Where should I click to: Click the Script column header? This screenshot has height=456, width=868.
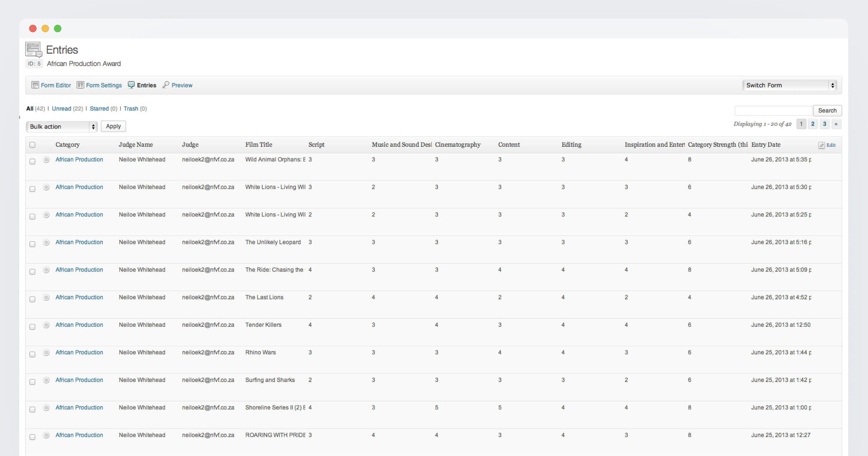coord(317,145)
